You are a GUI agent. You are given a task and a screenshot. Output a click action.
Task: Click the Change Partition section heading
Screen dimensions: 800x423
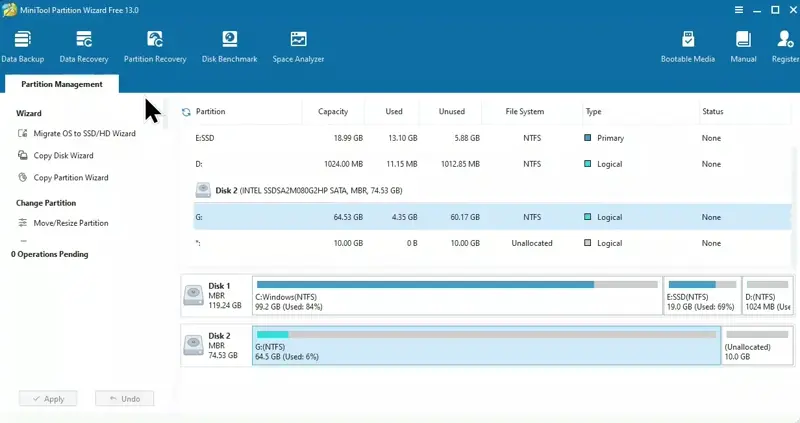(x=46, y=203)
